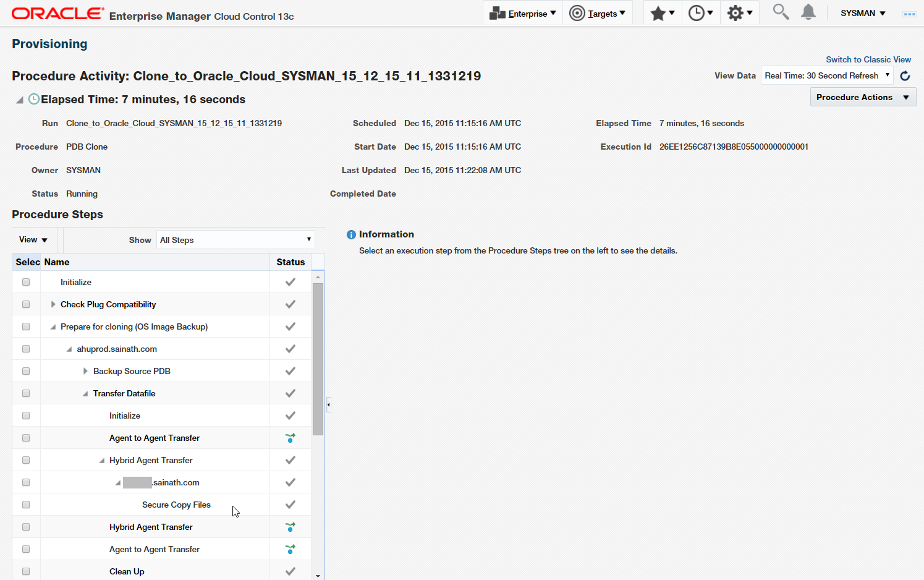Click checkmark status for Prepare for cloning

[290, 326]
